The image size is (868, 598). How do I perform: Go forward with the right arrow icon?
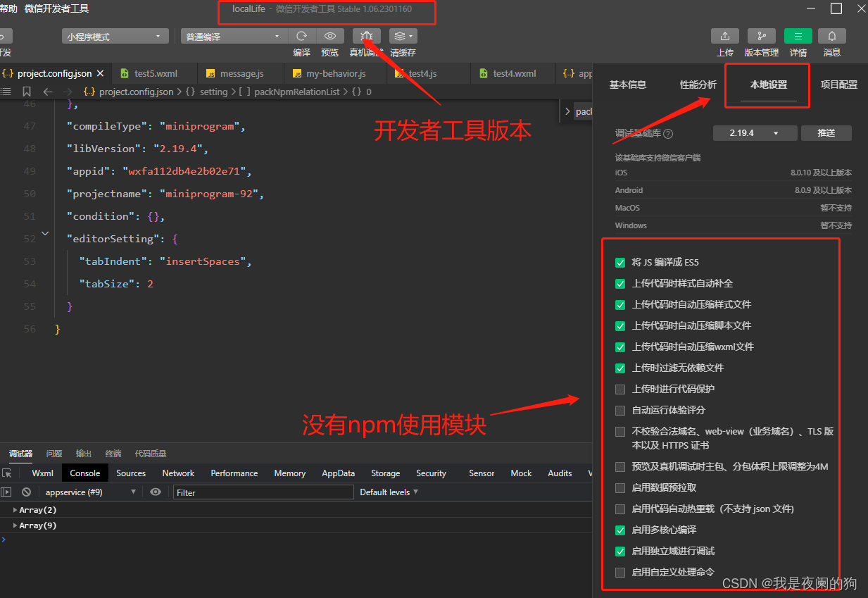(68, 92)
